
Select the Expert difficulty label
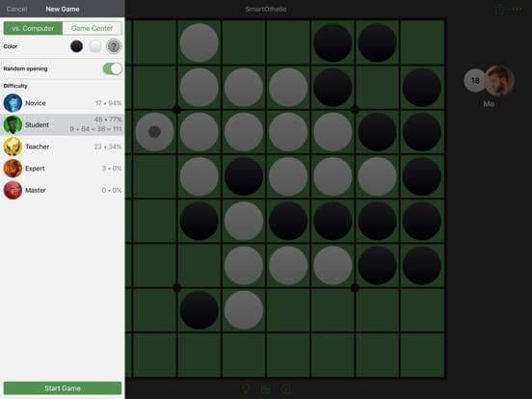(x=35, y=169)
